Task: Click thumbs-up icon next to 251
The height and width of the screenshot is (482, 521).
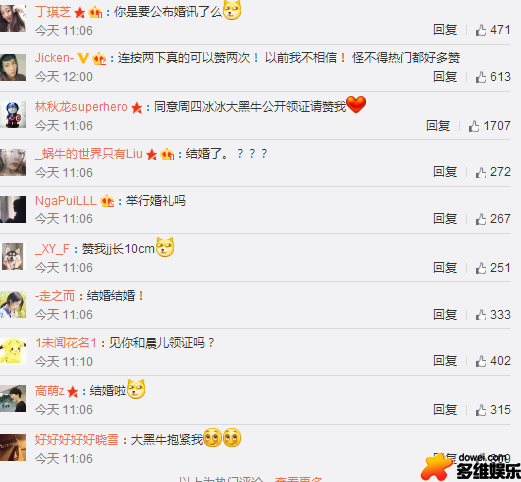Action: [481, 268]
